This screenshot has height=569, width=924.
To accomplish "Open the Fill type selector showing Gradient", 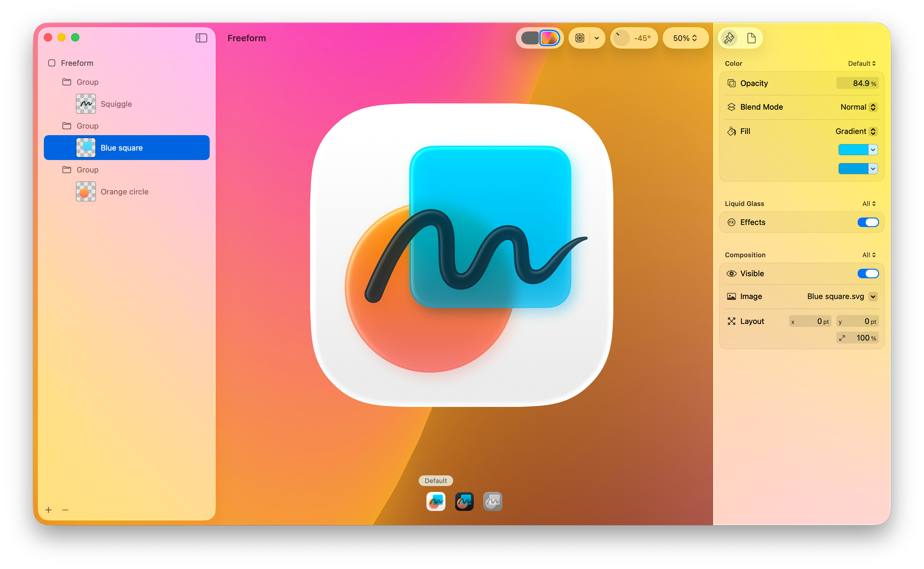I will point(856,131).
